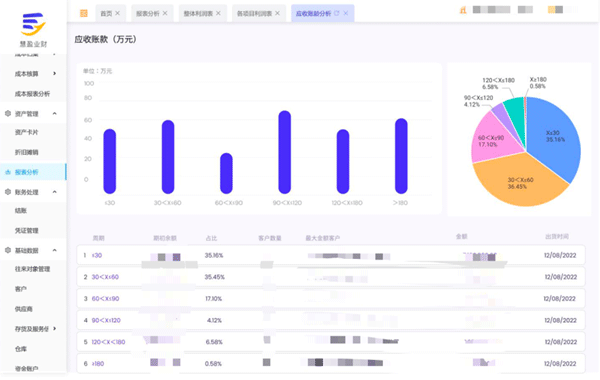This screenshot has width=600, height=380.
Task: Click the >180 bar in the chart
Action: [401, 156]
